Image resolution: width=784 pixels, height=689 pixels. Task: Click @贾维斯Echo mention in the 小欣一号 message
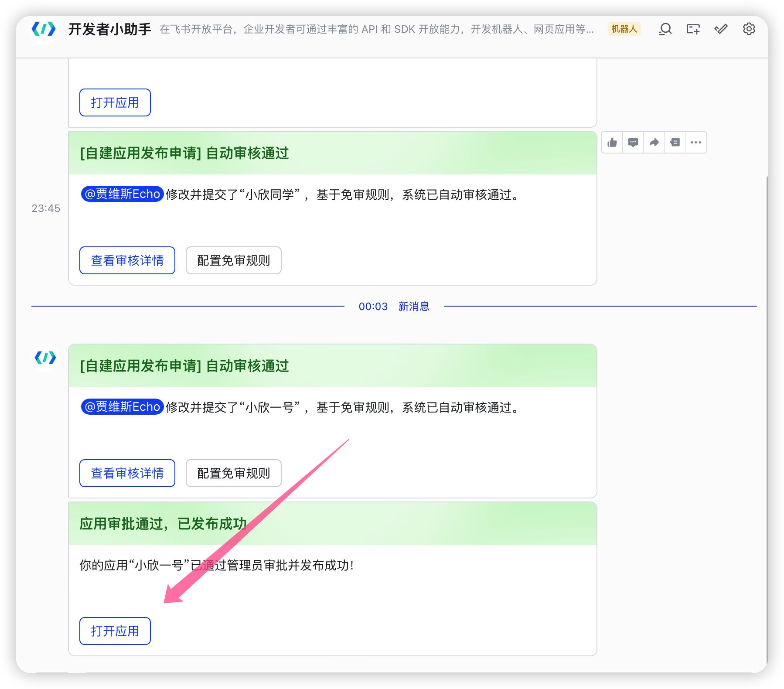(123, 407)
